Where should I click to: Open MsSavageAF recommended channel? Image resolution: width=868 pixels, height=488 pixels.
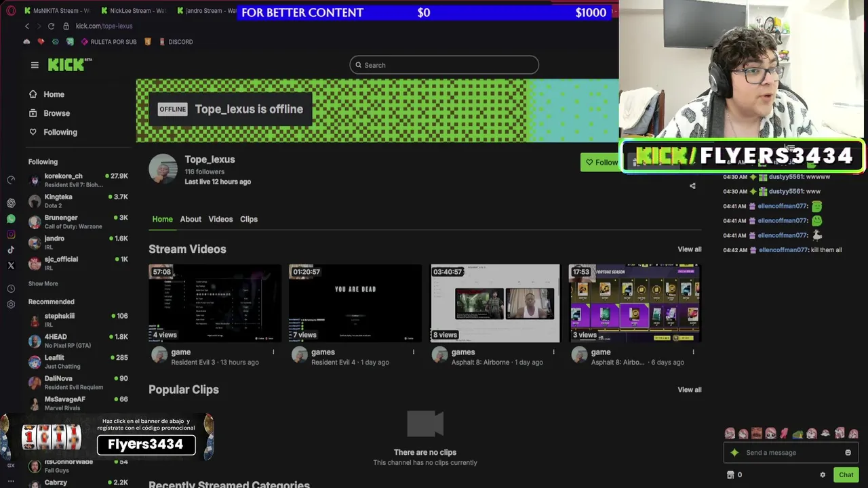78,403
